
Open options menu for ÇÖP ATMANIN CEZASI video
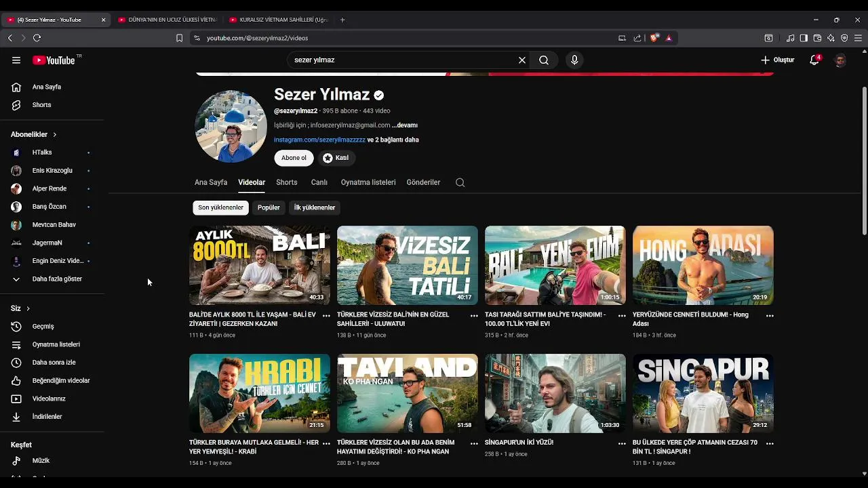click(770, 443)
